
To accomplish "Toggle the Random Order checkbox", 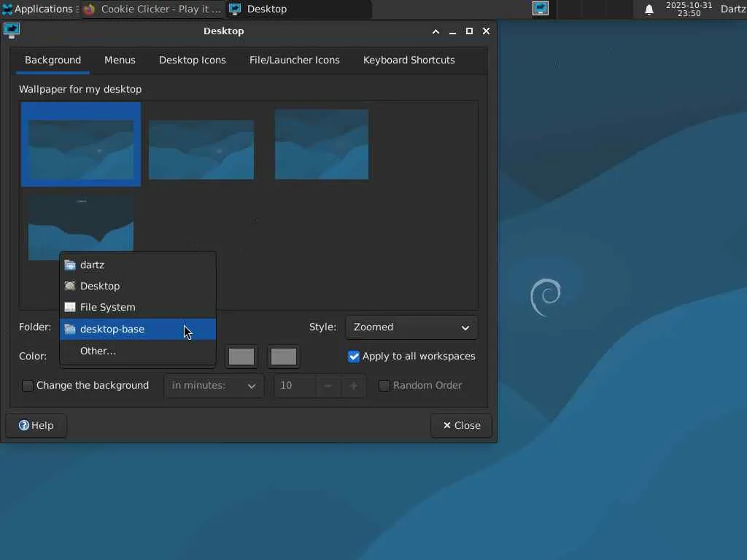I will pyautogui.click(x=384, y=386).
